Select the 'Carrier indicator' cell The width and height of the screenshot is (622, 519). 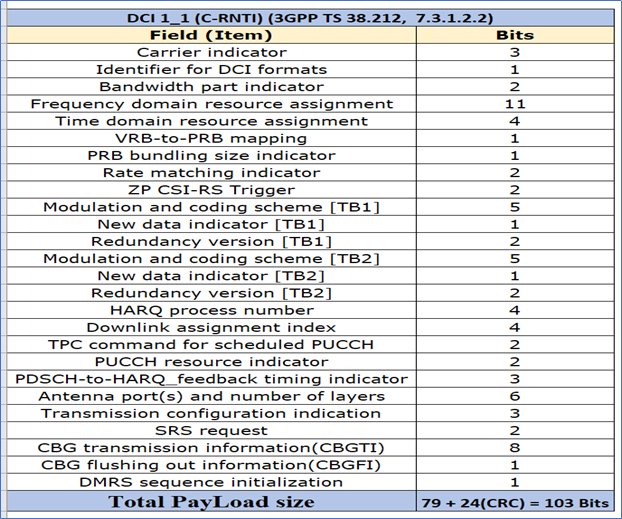coord(211,52)
